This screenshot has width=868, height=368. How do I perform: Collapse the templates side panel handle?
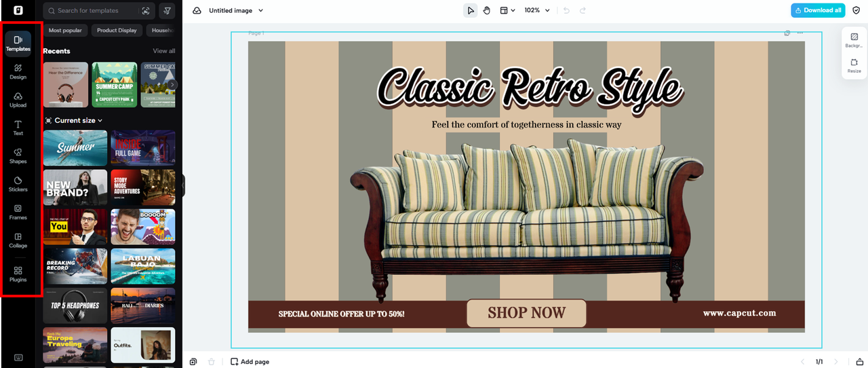[x=182, y=185]
